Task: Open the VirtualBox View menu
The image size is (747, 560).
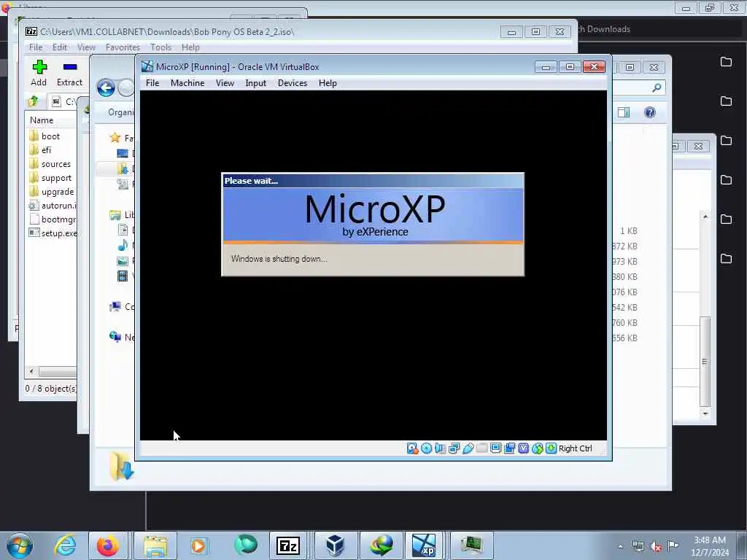Action: click(x=225, y=83)
